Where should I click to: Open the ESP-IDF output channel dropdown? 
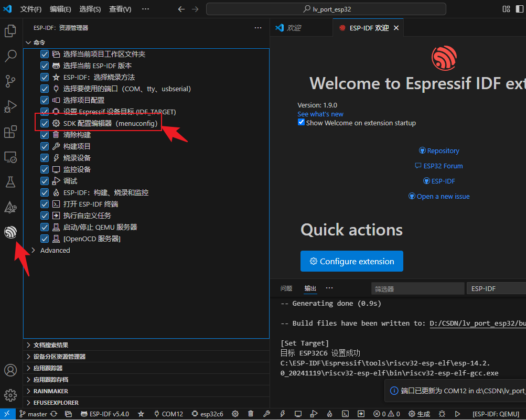click(496, 288)
